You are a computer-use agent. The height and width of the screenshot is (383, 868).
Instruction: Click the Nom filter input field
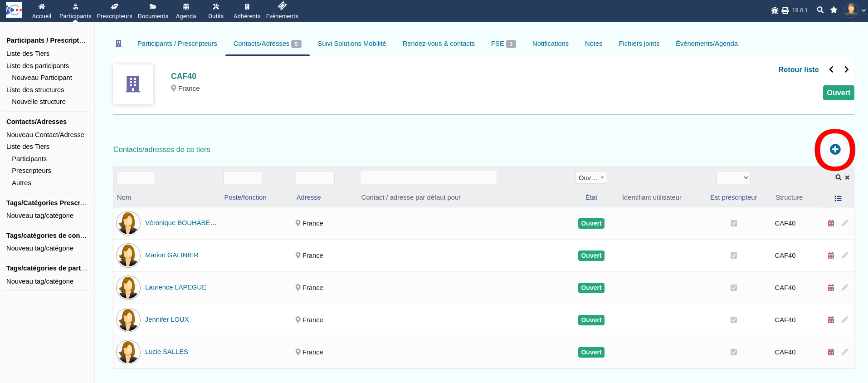tap(136, 178)
